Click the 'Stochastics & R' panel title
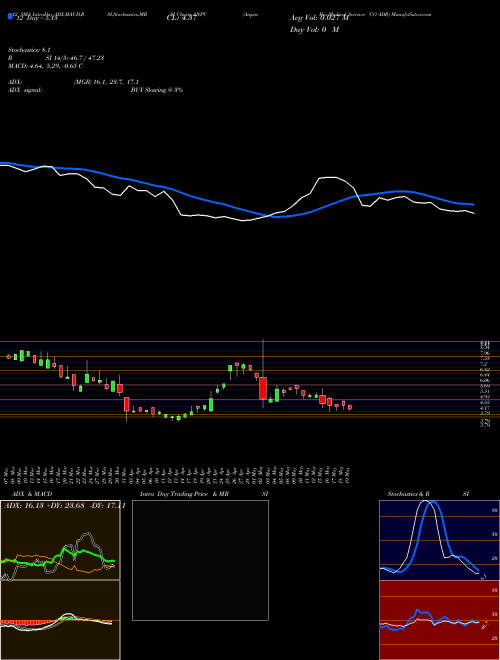500x660 pixels. (408, 494)
